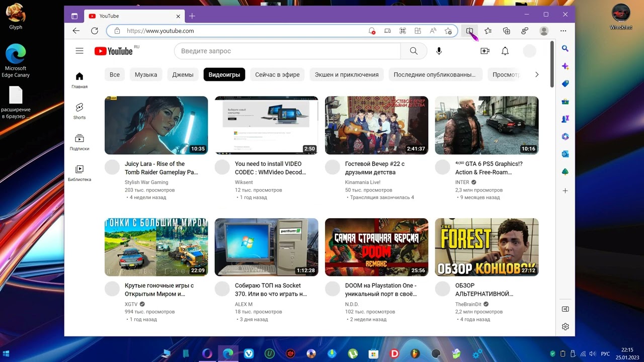Visit the TheBrainDit channel
Screen dimensions: 644x362
(468, 304)
